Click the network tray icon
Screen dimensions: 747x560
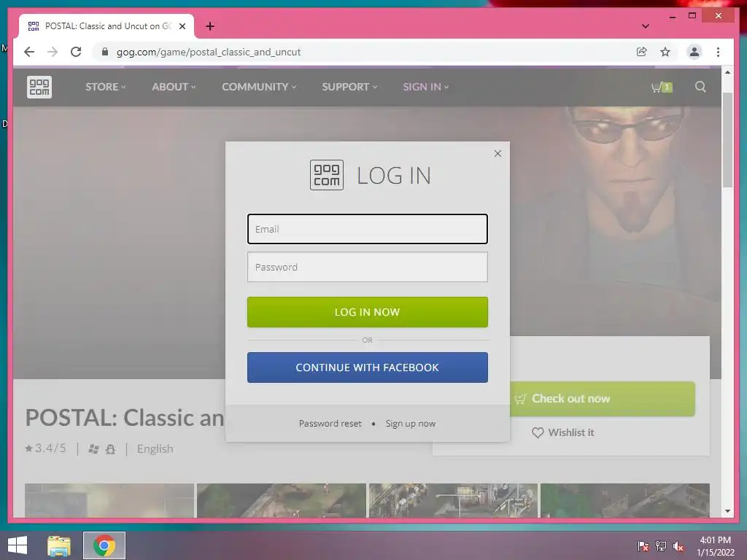coord(660,546)
